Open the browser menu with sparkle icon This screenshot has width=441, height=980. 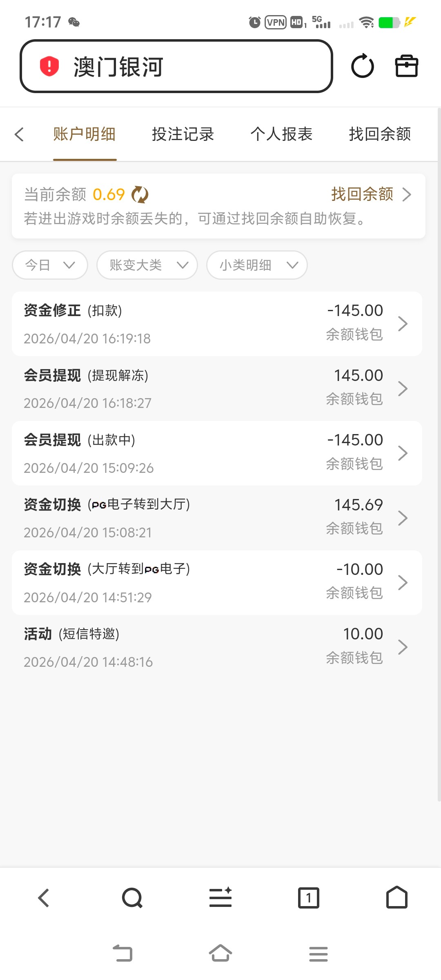coord(220,898)
